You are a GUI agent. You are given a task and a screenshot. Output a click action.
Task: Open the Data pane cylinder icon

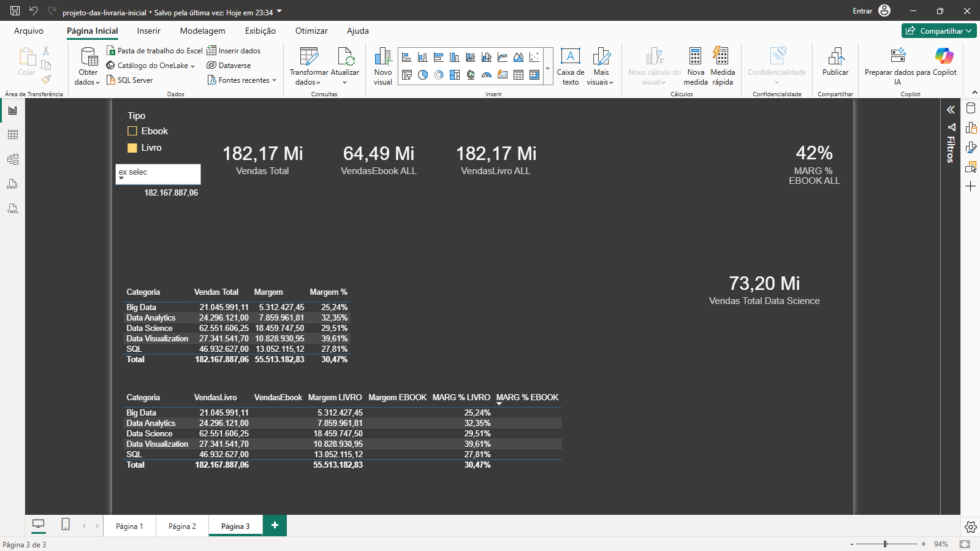[971, 108]
